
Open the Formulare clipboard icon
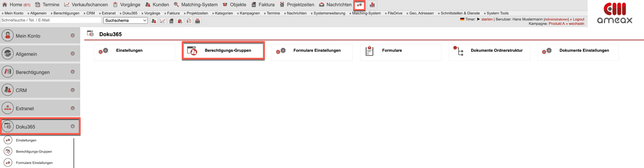[x=369, y=51]
